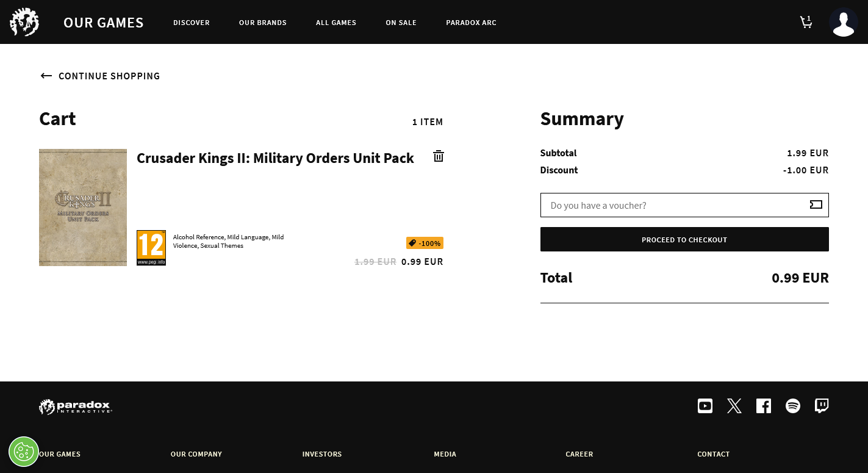The height and width of the screenshot is (473, 868).
Task: Visit the Facebook page icon
Action: (x=763, y=406)
